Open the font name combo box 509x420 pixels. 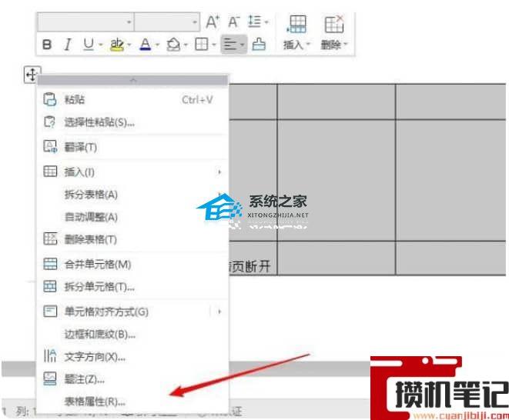click(85, 22)
